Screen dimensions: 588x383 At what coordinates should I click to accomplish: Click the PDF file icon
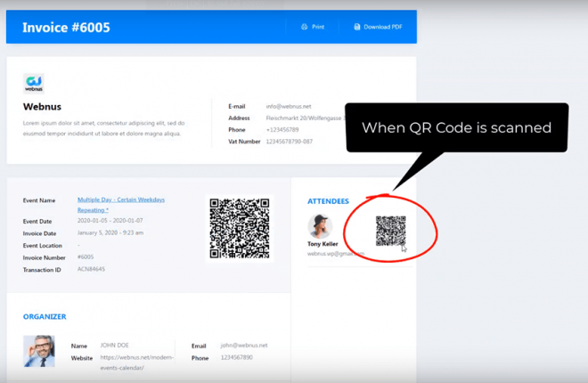(357, 27)
